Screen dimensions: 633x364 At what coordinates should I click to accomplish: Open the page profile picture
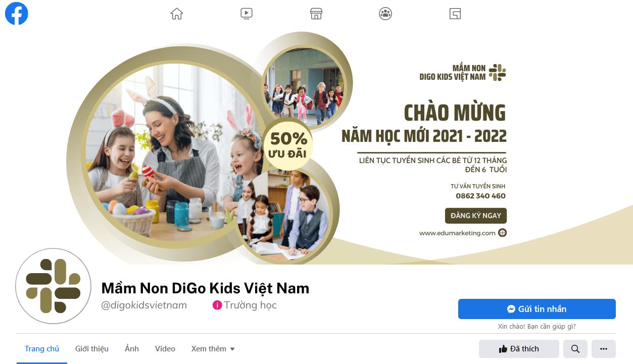coord(54,286)
